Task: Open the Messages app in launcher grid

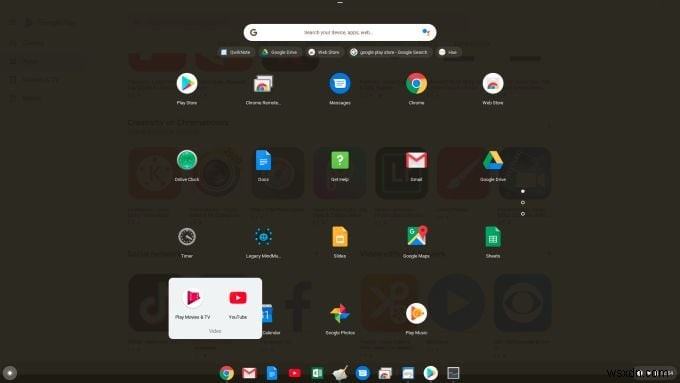Action: (x=340, y=84)
